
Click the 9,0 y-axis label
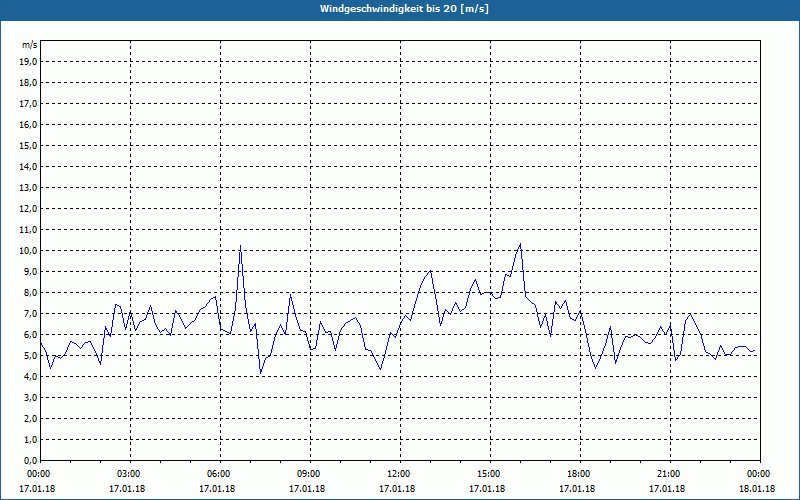[31, 271]
